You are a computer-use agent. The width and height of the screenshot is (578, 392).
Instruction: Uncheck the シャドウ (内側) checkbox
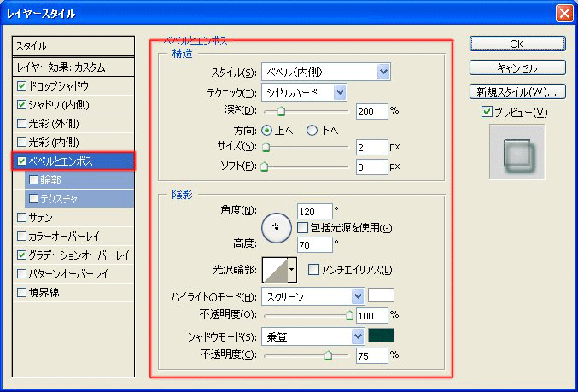(x=21, y=105)
